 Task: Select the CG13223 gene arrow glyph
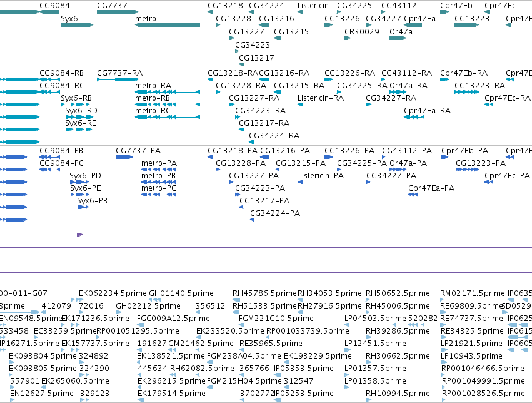(x=466, y=25)
